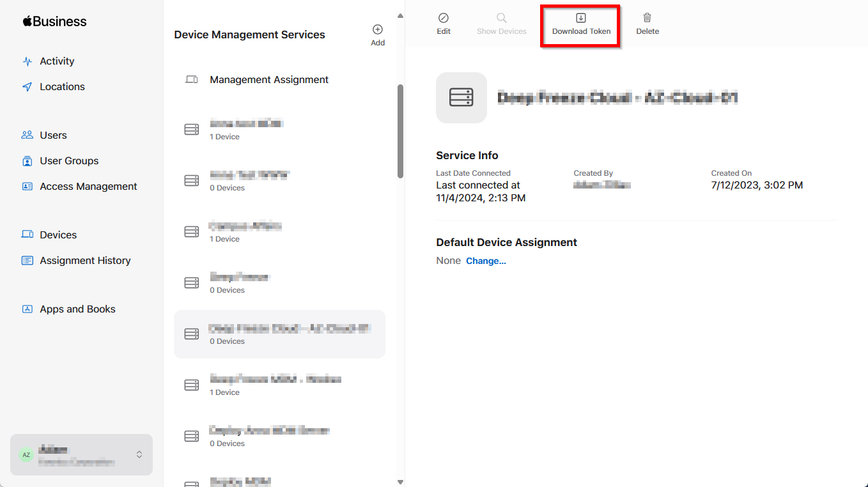Viewport: 868px width, 487px height.
Task: Select Management Assignment in the list
Action: [x=279, y=80]
